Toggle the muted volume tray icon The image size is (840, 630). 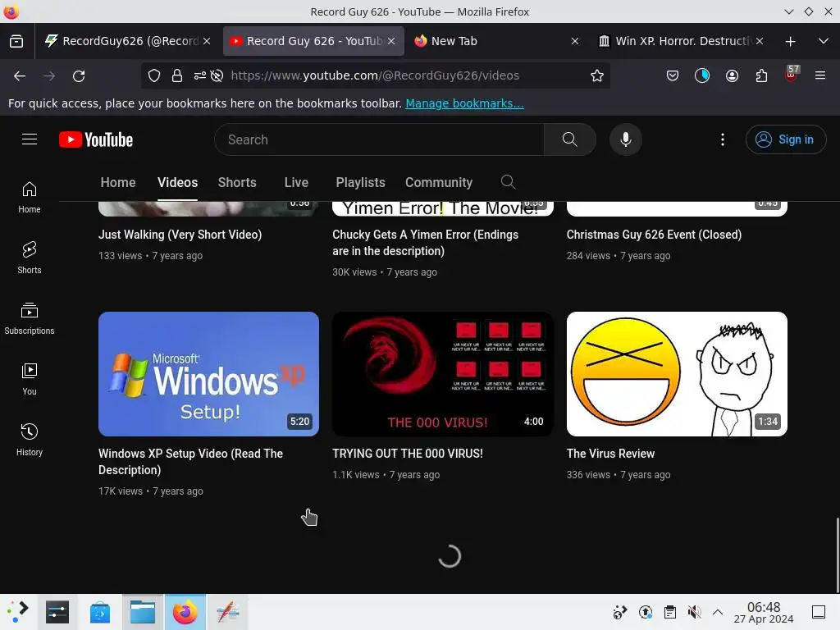(694, 612)
